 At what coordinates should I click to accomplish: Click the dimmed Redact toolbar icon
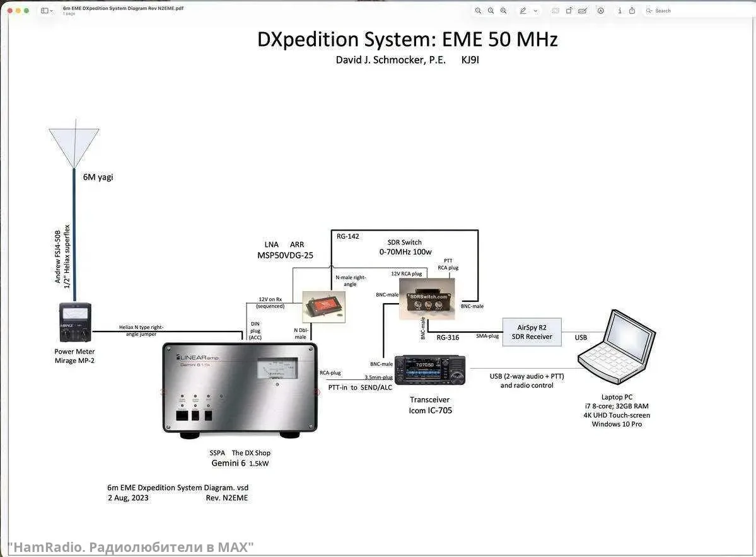tap(555, 11)
